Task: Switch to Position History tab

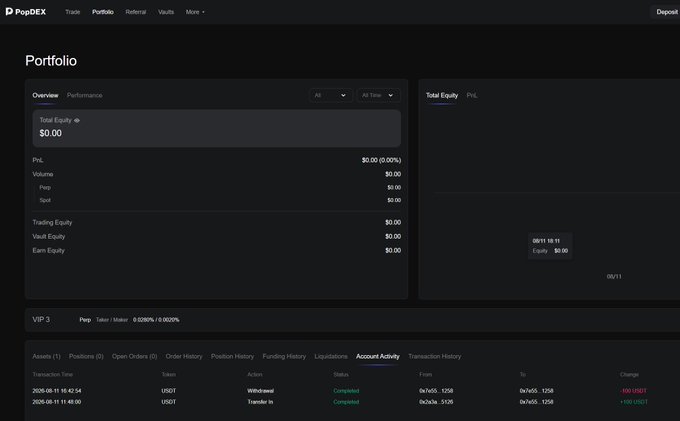Action: tap(232, 356)
